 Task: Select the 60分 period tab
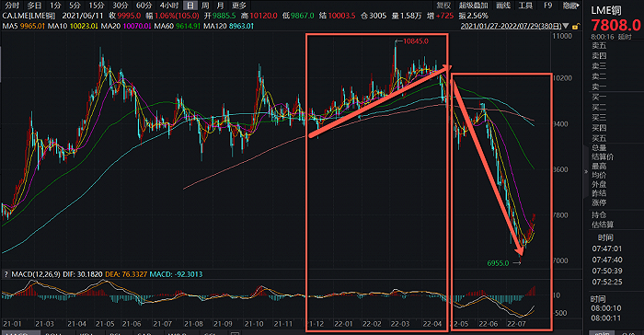click(144, 6)
